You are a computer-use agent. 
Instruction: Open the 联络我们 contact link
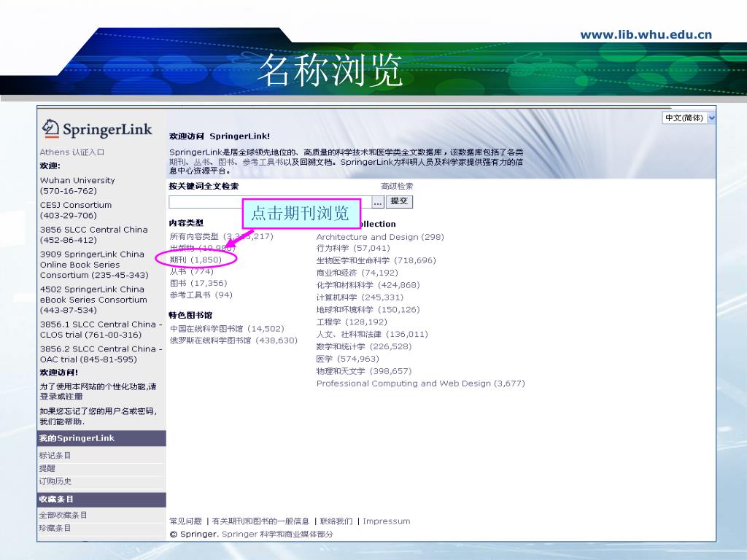coord(336,521)
